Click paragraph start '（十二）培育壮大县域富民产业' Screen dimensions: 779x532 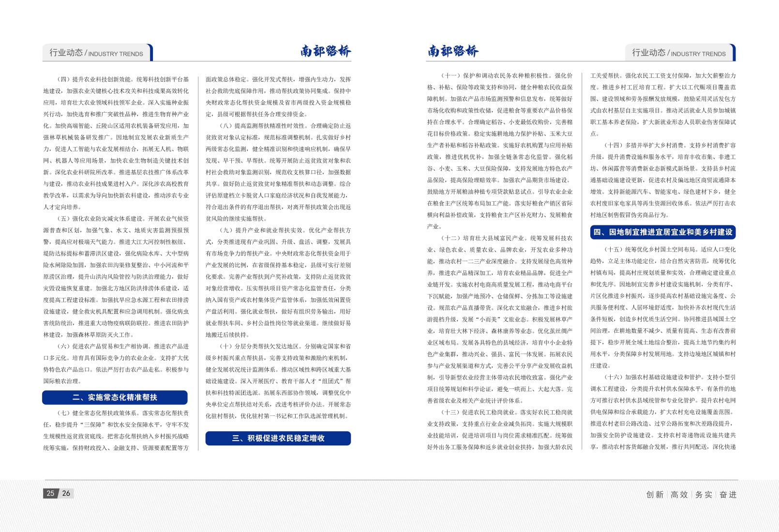pos(483,238)
